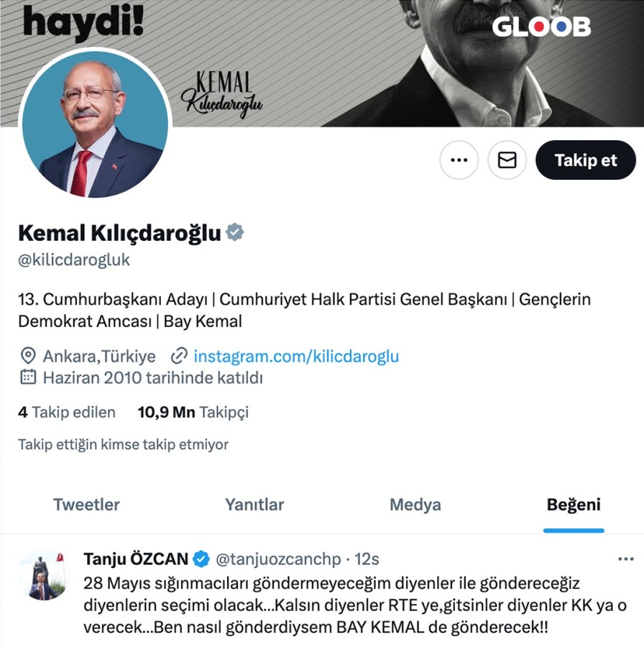Click the location pin icon

coord(27,356)
